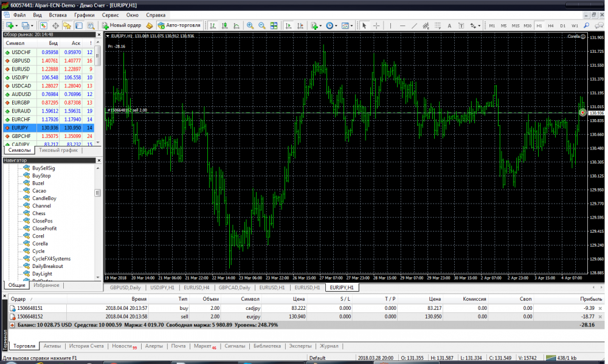This screenshot has width=608, height=364.
Task: Select the Trendline drawing tool
Action: (414, 26)
